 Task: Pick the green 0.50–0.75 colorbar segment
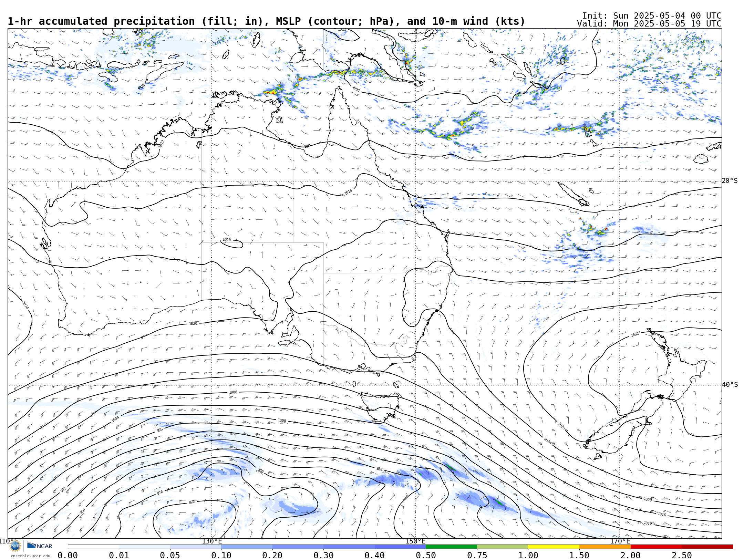[x=451, y=547]
